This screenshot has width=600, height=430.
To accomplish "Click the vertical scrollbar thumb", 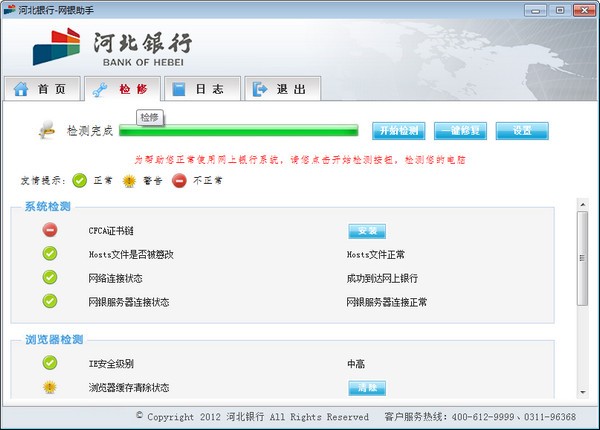I will 582,258.
